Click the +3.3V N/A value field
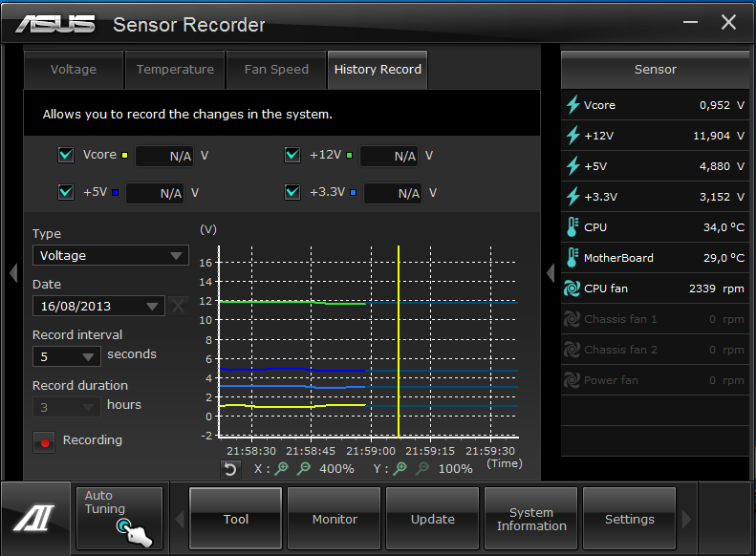The width and height of the screenshot is (756, 556). (393, 193)
